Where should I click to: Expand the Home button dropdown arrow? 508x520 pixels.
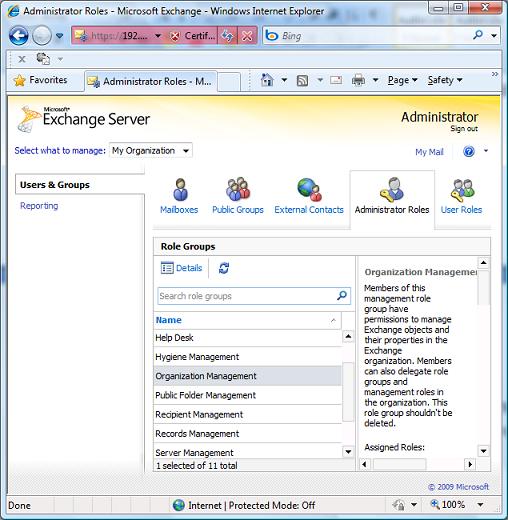point(284,80)
